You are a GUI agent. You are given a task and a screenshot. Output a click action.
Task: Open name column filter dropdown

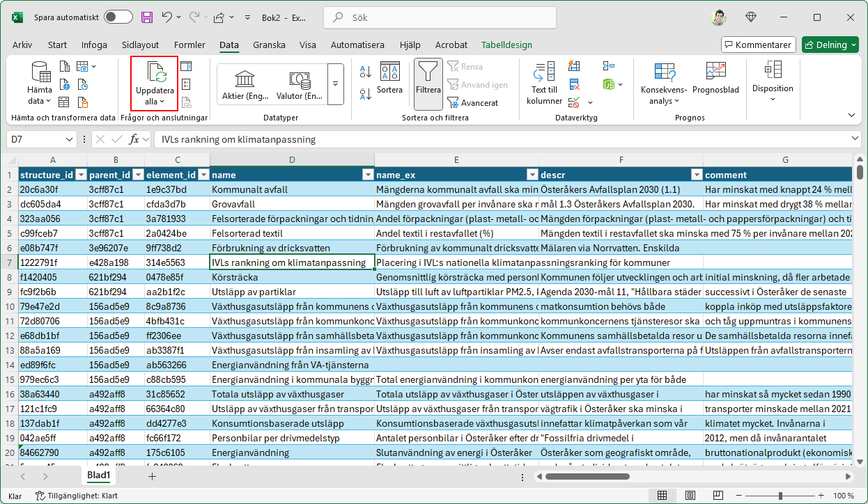click(368, 175)
